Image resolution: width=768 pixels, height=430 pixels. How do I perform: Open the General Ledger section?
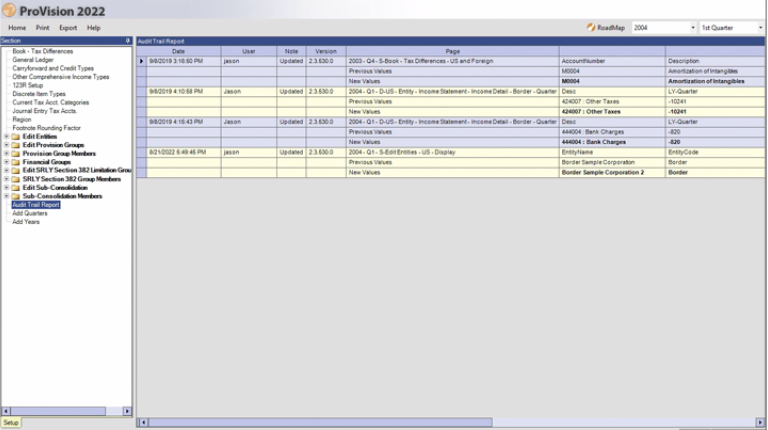click(32, 59)
